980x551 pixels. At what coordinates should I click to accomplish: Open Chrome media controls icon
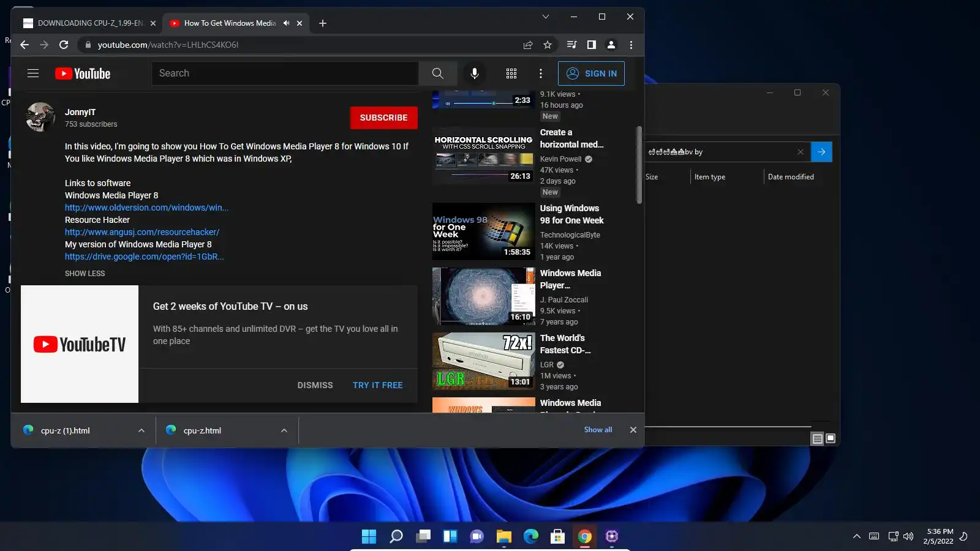pyautogui.click(x=571, y=45)
